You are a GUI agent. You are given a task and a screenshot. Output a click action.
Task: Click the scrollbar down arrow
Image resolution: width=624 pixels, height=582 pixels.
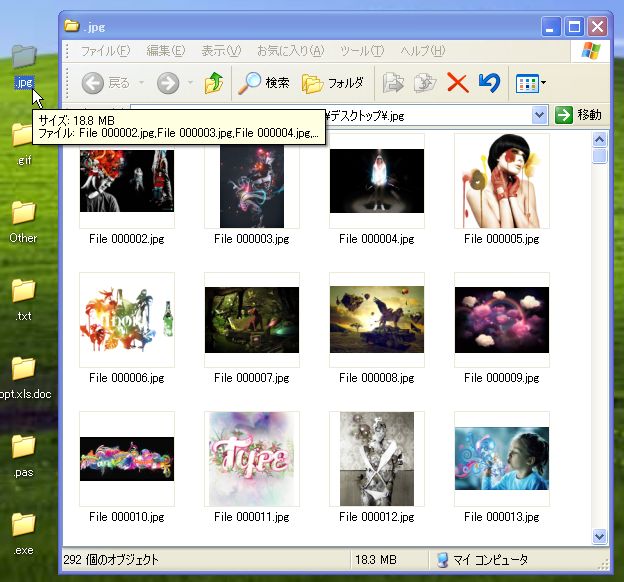(x=599, y=536)
